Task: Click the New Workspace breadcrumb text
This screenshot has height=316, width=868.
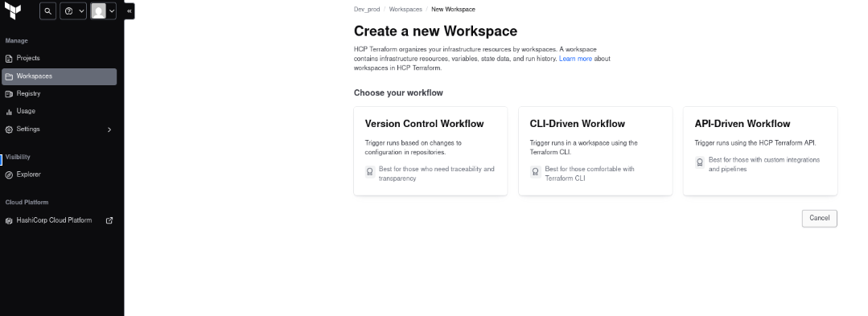Action: point(453,10)
